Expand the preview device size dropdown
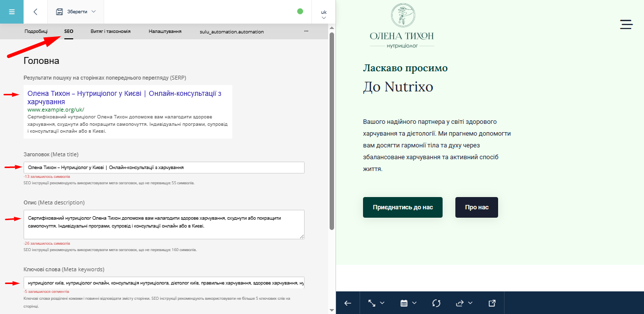The image size is (644, 314). point(376,303)
